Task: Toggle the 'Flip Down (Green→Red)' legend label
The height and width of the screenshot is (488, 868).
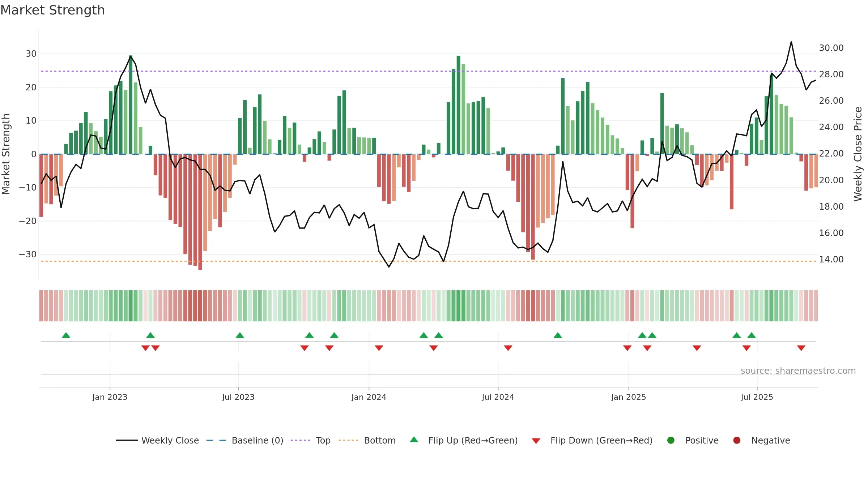Action: coord(601,441)
